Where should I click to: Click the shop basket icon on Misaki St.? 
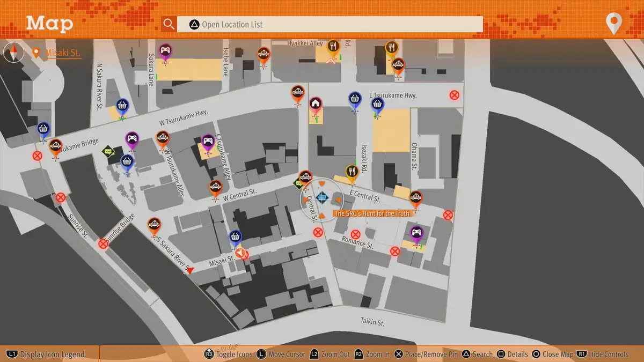(x=235, y=237)
